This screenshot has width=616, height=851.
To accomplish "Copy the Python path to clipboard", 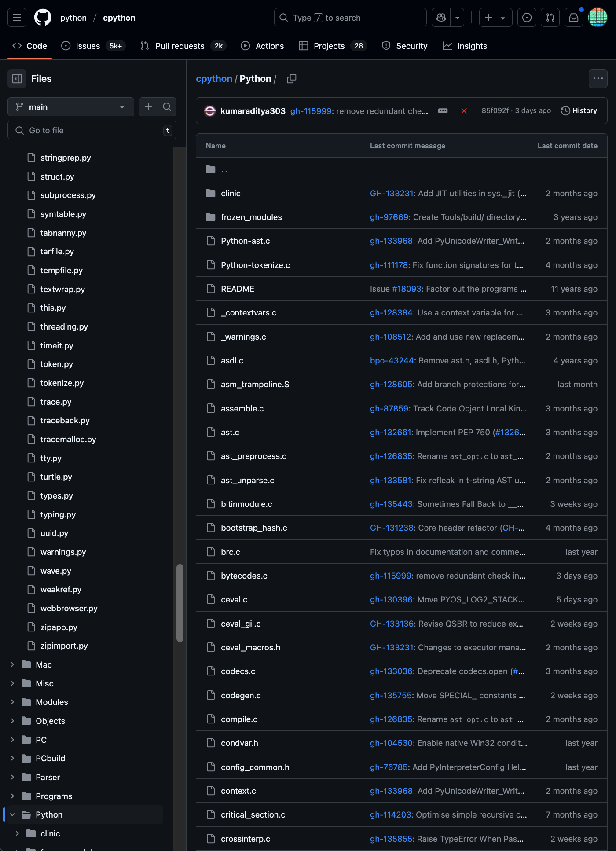I will pos(291,79).
